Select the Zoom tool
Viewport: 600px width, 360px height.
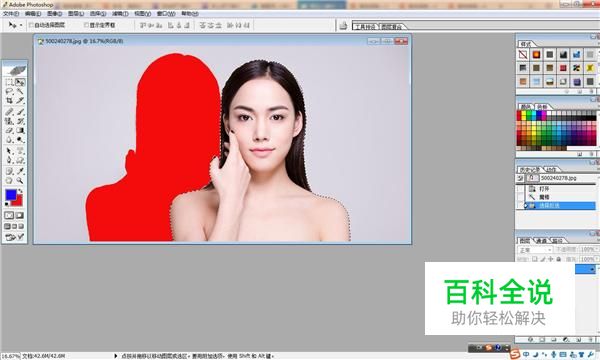click(x=20, y=180)
